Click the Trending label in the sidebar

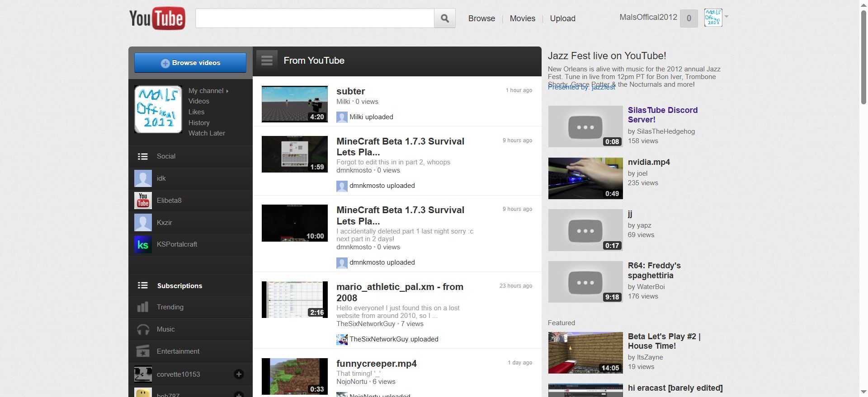coord(170,307)
